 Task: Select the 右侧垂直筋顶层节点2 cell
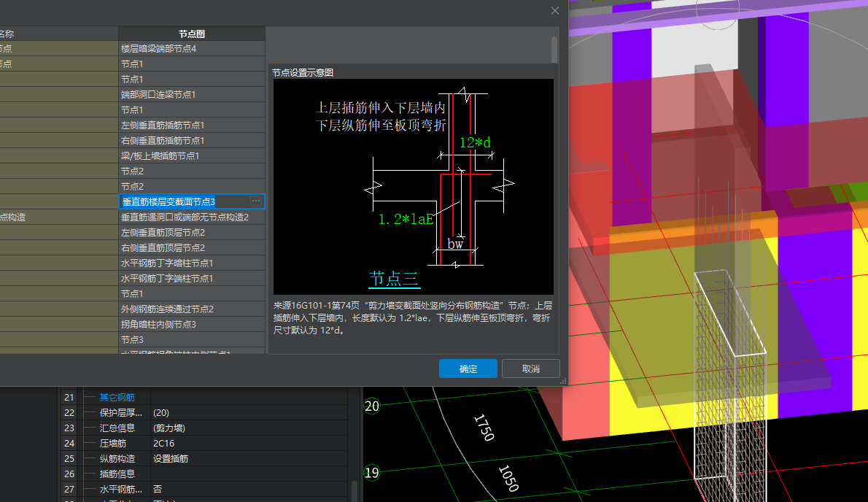click(192, 248)
